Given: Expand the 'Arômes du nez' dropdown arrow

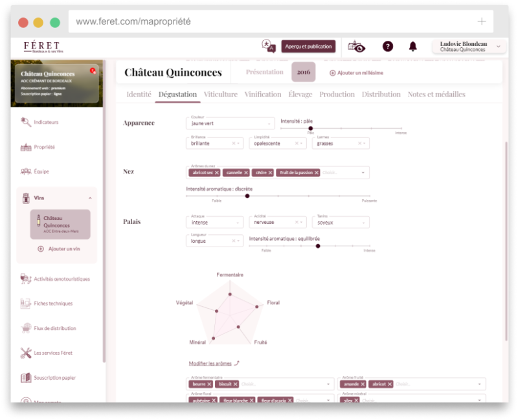Looking at the screenshot, I should coord(363,173).
